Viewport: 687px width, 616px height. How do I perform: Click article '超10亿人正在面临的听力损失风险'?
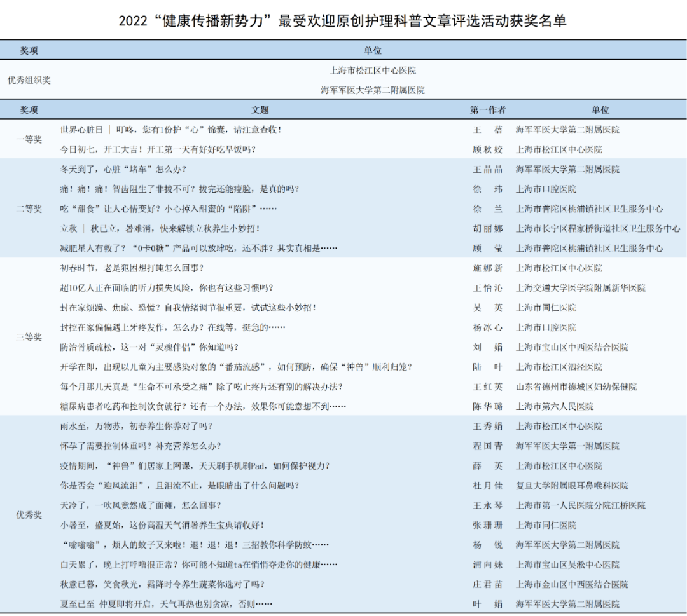pos(167,287)
